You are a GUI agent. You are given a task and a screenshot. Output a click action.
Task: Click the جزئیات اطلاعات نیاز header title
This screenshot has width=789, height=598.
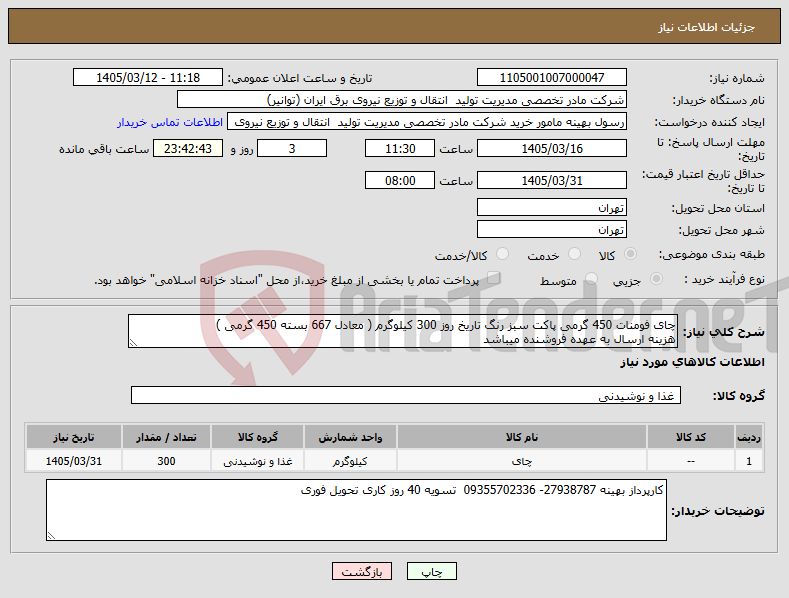tap(706, 27)
